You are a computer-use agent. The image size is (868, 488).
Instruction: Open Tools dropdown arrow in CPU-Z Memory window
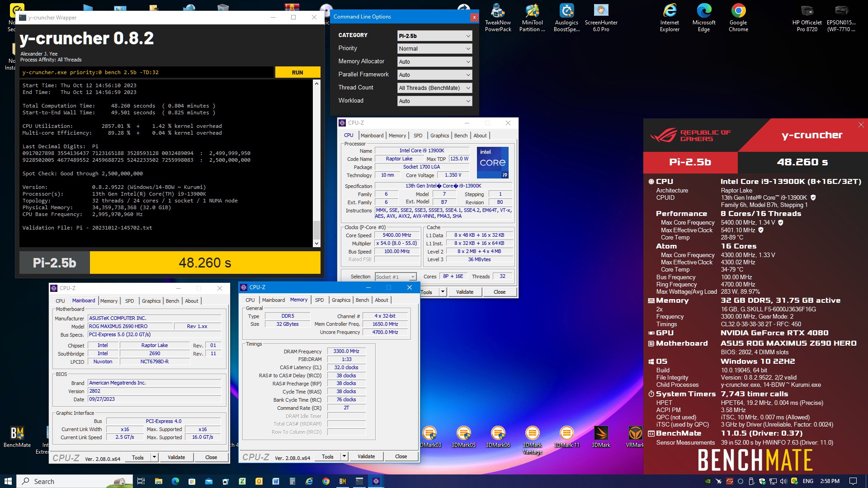pyautogui.click(x=344, y=456)
